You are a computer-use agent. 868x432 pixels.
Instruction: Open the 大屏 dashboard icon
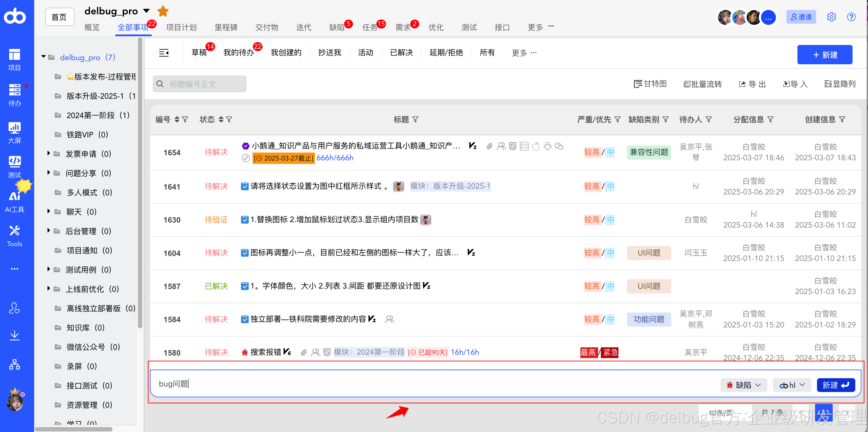click(x=15, y=132)
